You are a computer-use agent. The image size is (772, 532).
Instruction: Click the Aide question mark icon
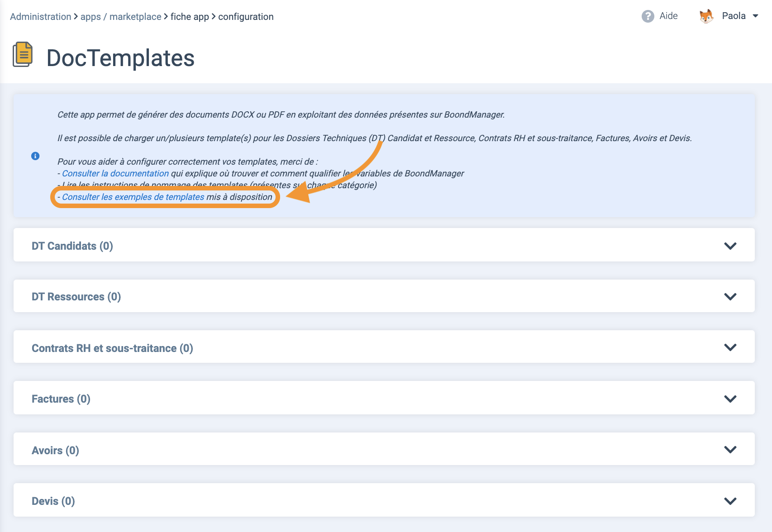pyautogui.click(x=648, y=16)
